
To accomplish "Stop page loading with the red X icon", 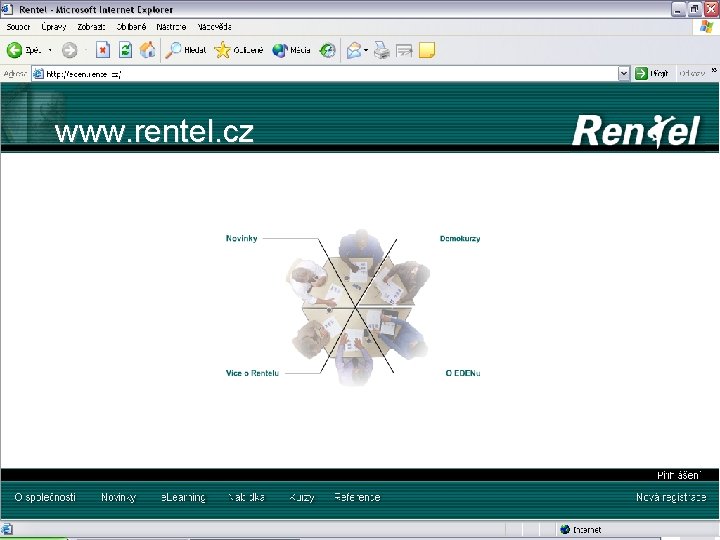I will 103,50.
